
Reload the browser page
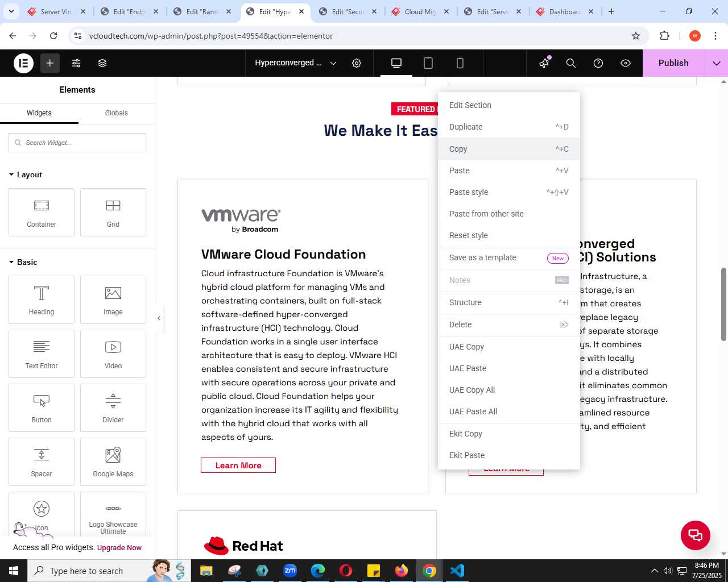tap(53, 36)
